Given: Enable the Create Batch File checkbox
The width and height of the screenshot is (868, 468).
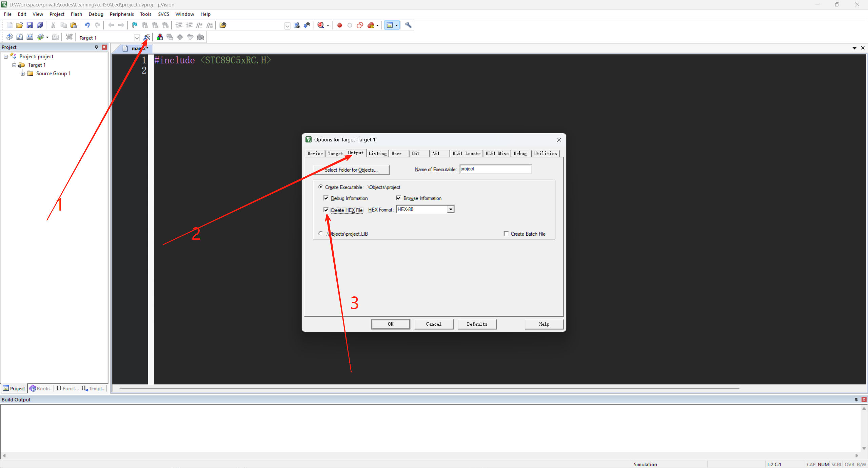Looking at the screenshot, I should pyautogui.click(x=506, y=234).
